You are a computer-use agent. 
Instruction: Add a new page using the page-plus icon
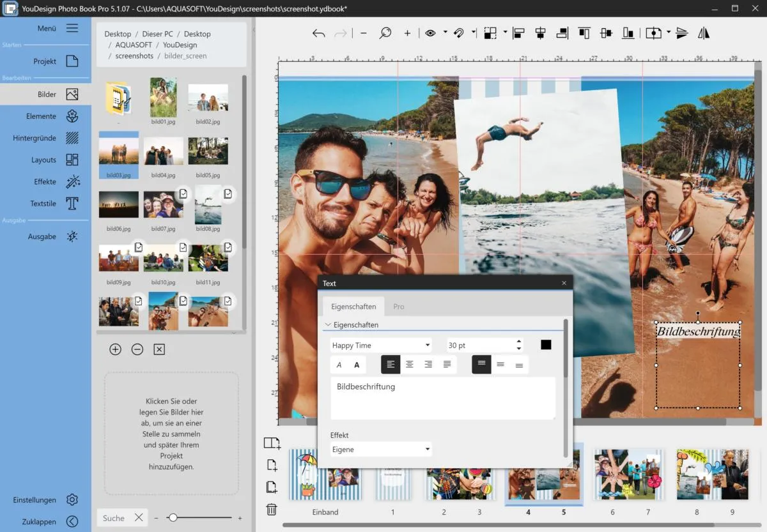[272, 465]
